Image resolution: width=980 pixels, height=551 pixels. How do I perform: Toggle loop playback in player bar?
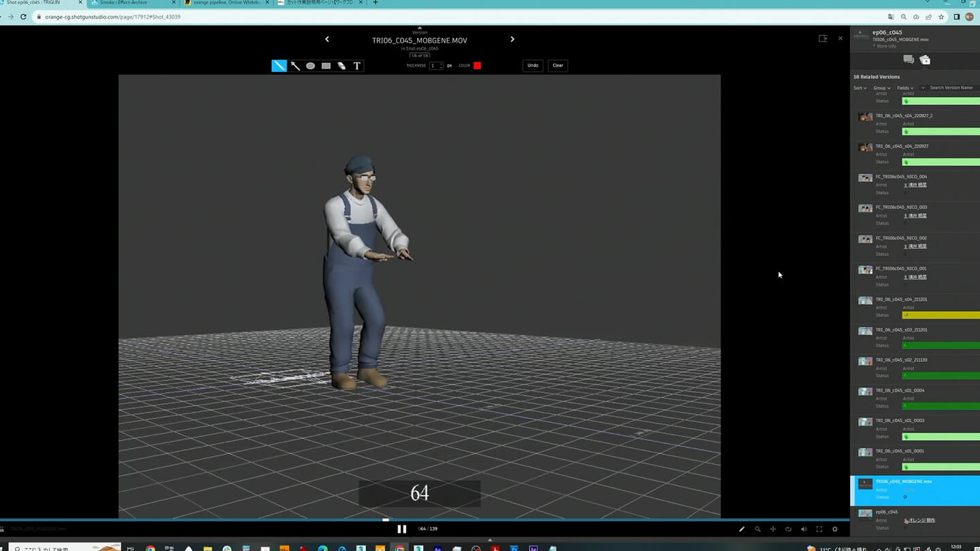click(788, 529)
